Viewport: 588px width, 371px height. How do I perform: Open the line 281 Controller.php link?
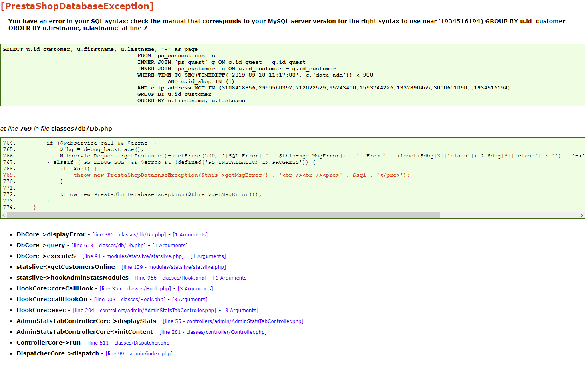(x=213, y=332)
